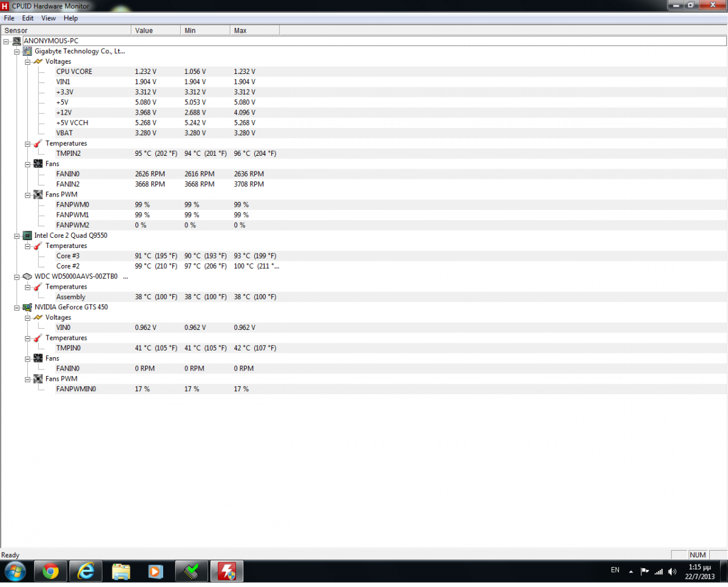The width and height of the screenshot is (728, 587).
Task: Open the View menu
Action: coord(49,18)
